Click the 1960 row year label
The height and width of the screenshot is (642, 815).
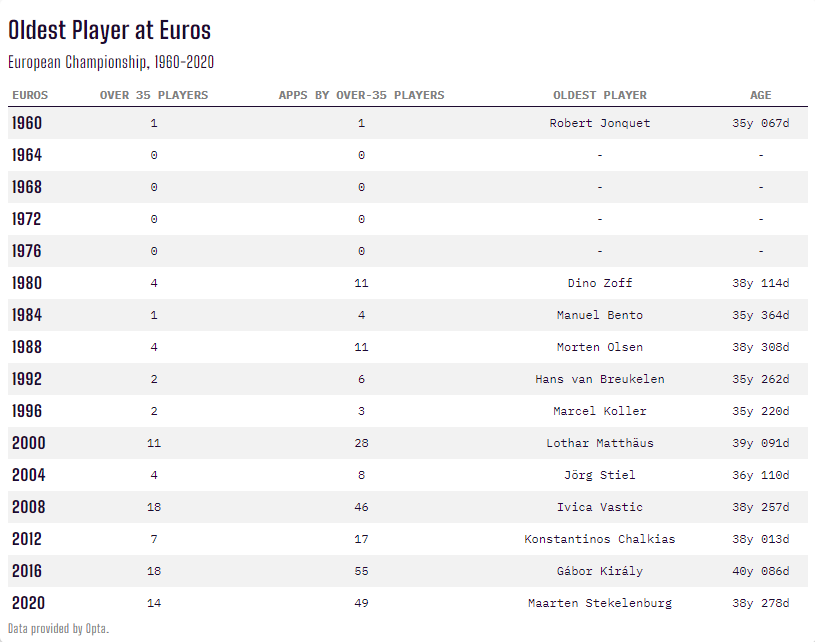pos(27,123)
